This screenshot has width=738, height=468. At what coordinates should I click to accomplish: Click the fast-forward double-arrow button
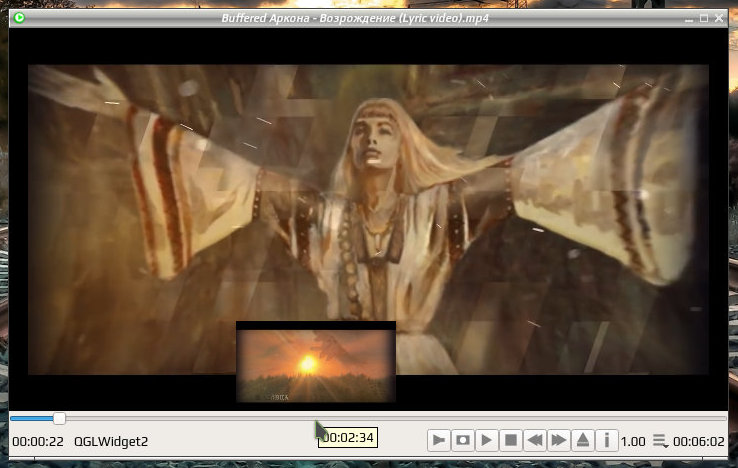pos(558,441)
